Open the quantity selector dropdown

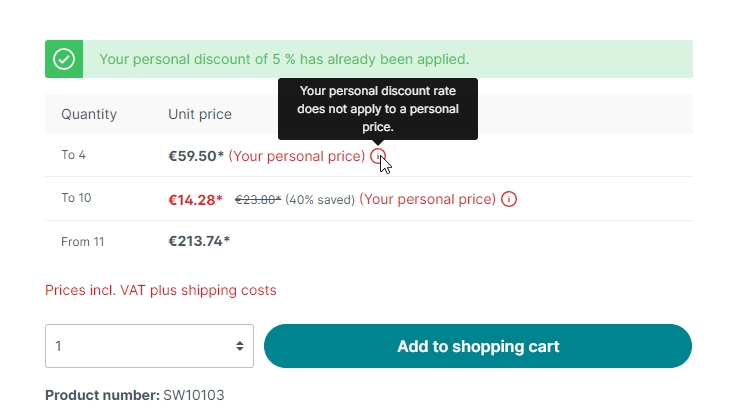[149, 346]
